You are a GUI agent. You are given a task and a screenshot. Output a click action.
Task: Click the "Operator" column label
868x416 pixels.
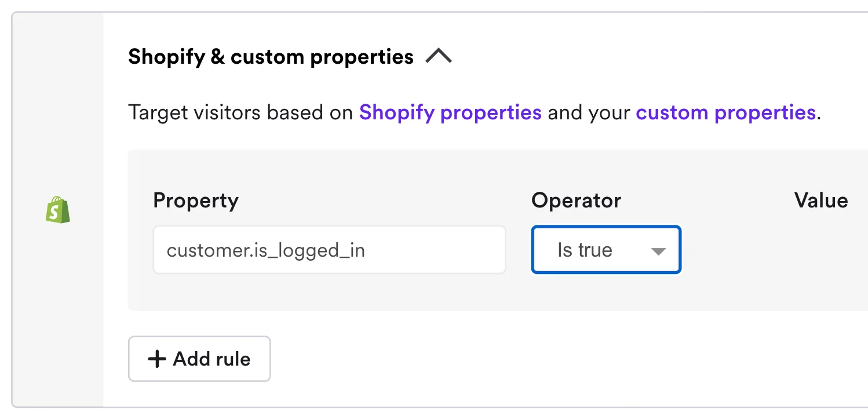(576, 200)
